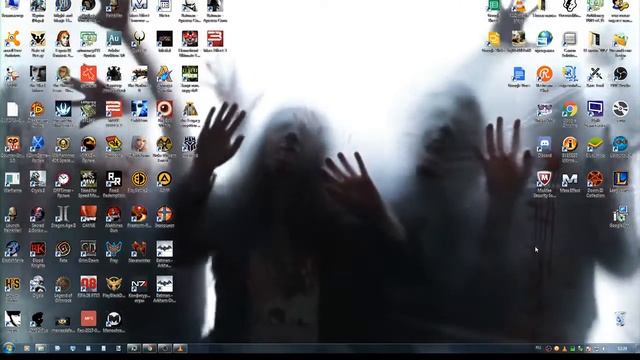Screen dimensions: 640x360
Task: Launch the Dragon Age II shortcut
Action: coord(63,214)
